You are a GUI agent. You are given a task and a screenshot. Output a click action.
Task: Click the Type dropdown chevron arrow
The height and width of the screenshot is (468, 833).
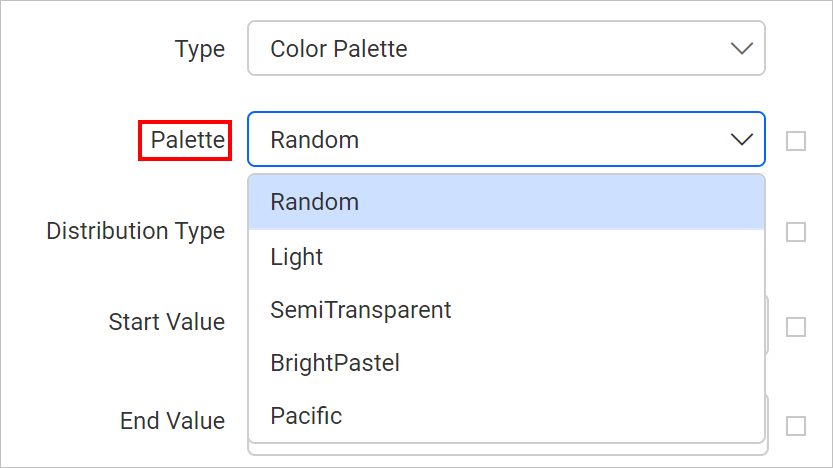tap(741, 48)
